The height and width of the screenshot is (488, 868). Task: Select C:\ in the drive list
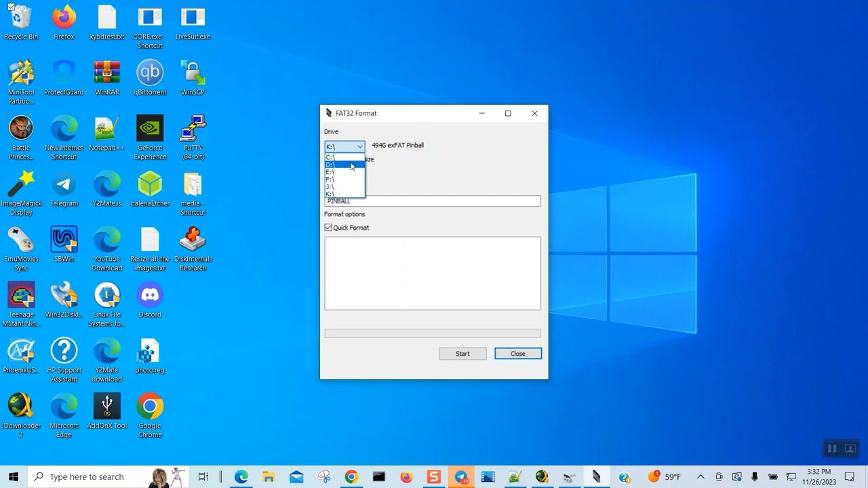(344, 157)
